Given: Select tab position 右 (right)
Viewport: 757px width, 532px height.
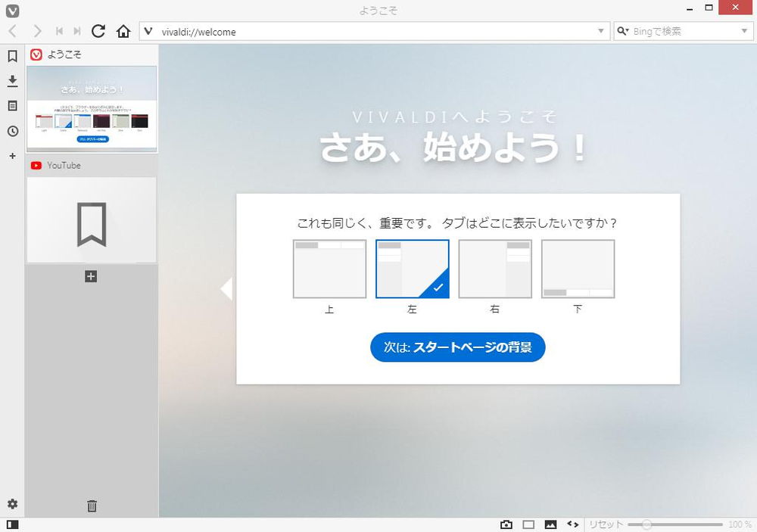Looking at the screenshot, I should [495, 269].
